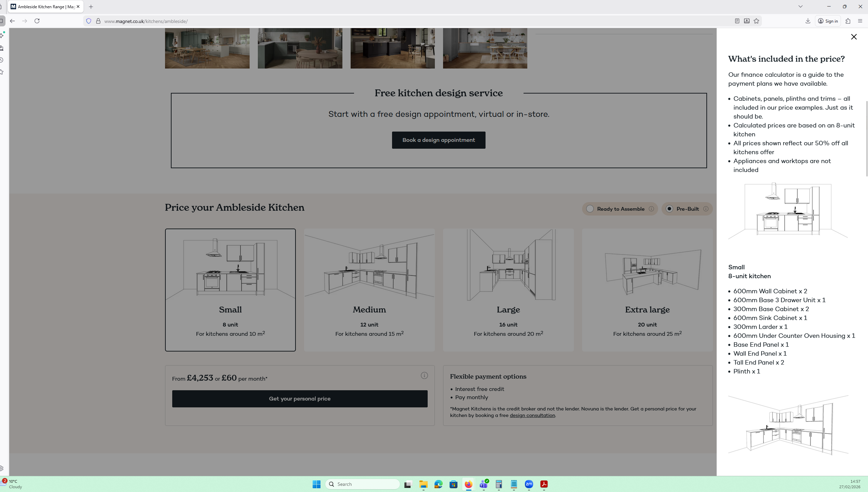Click side panel vertical scrollbar

[866, 139]
